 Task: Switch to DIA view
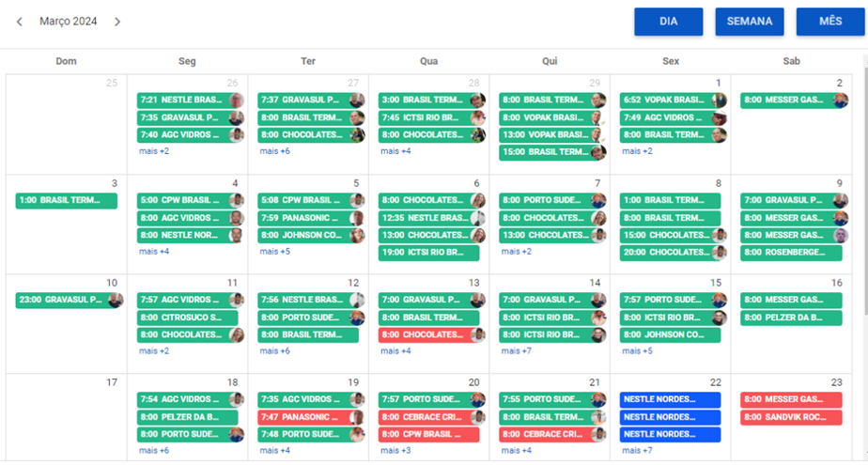pyautogui.click(x=668, y=22)
